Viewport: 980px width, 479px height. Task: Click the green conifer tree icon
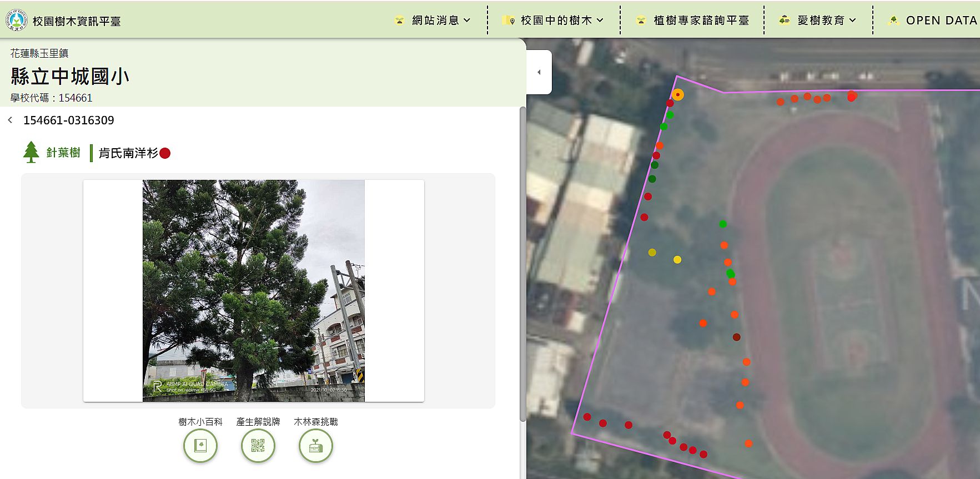31,152
